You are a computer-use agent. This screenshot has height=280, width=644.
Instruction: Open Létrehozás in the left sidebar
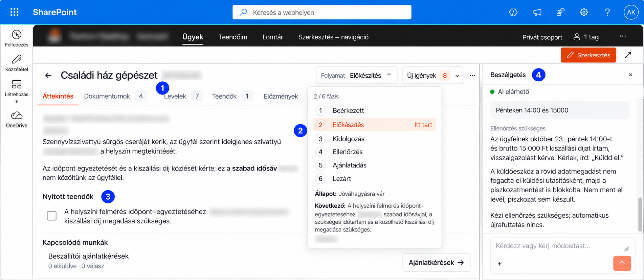pos(17,91)
